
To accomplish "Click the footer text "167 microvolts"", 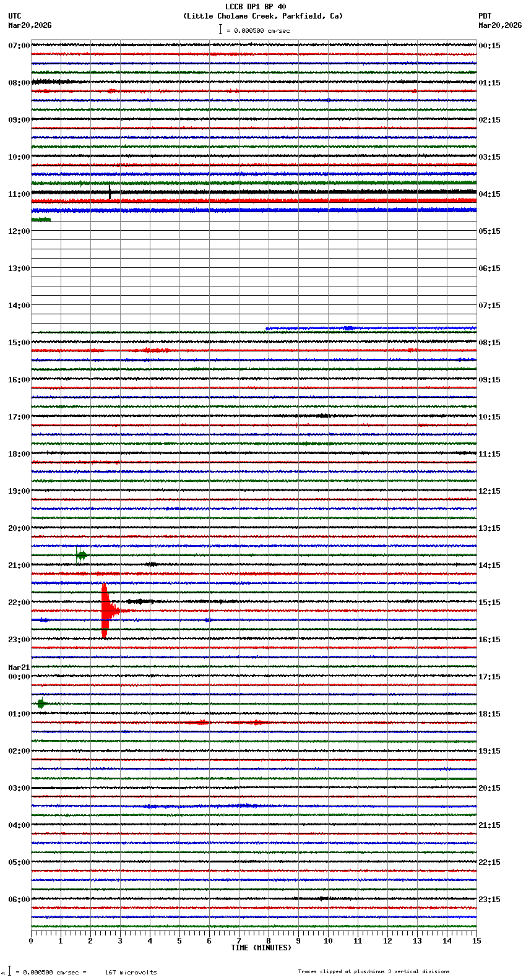I will click(131, 973).
